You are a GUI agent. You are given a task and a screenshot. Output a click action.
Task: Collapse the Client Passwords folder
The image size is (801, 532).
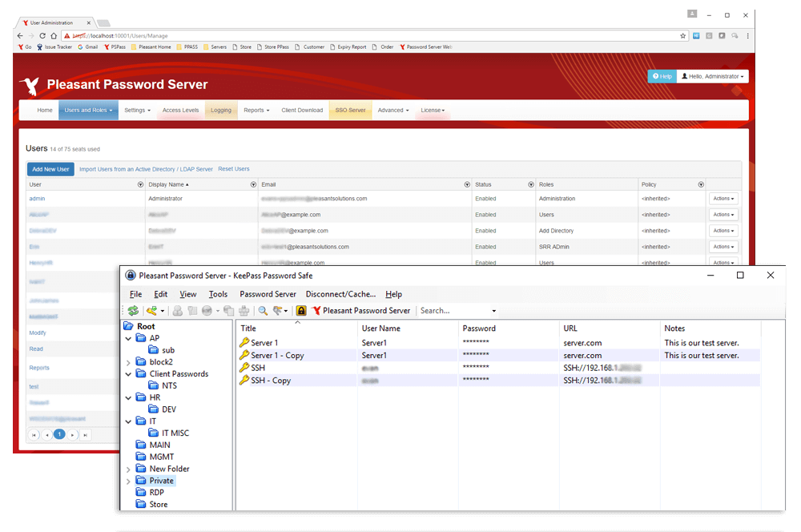129,374
